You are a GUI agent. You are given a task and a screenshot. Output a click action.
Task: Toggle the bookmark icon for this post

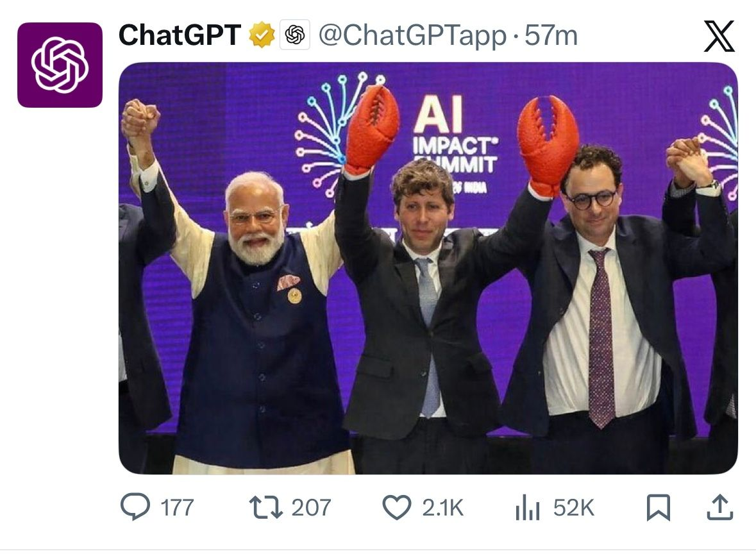point(659,508)
